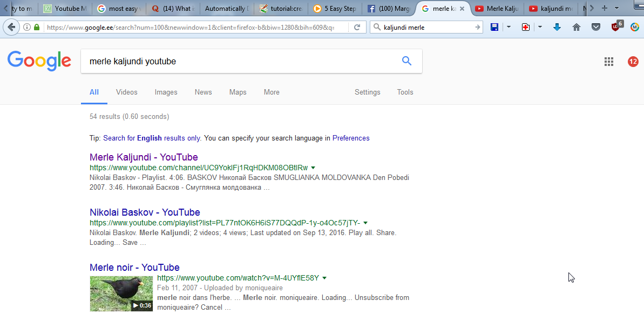
Task: Open the More search categories menu
Action: 272,92
